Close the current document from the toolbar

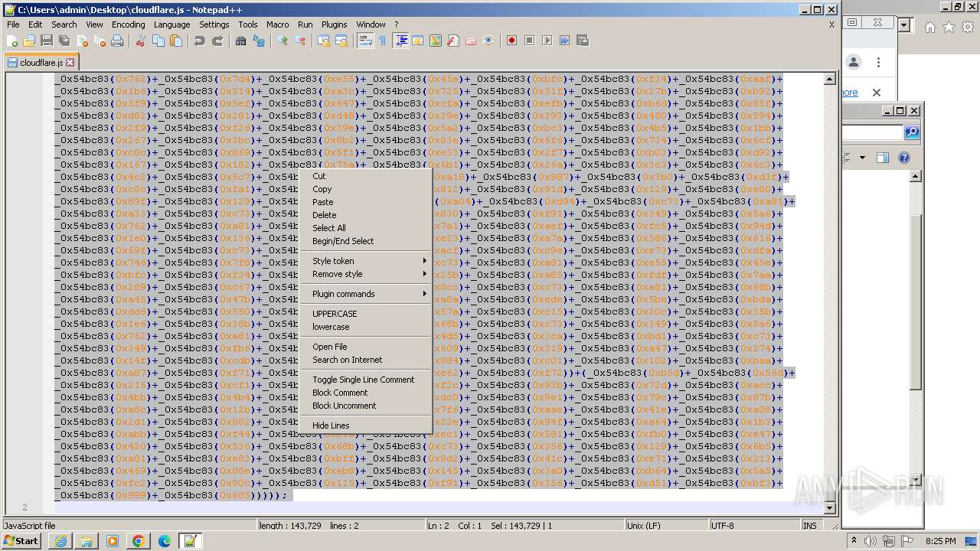click(x=82, y=41)
